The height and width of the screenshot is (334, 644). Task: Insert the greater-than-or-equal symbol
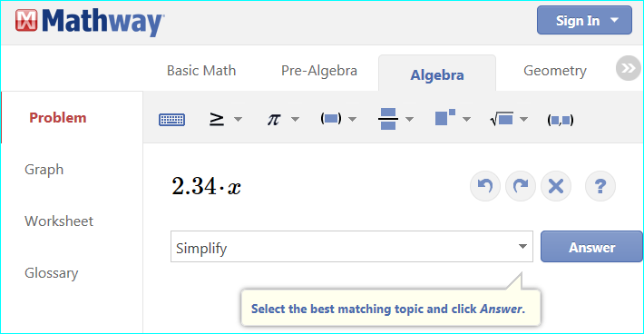pyautogui.click(x=217, y=119)
